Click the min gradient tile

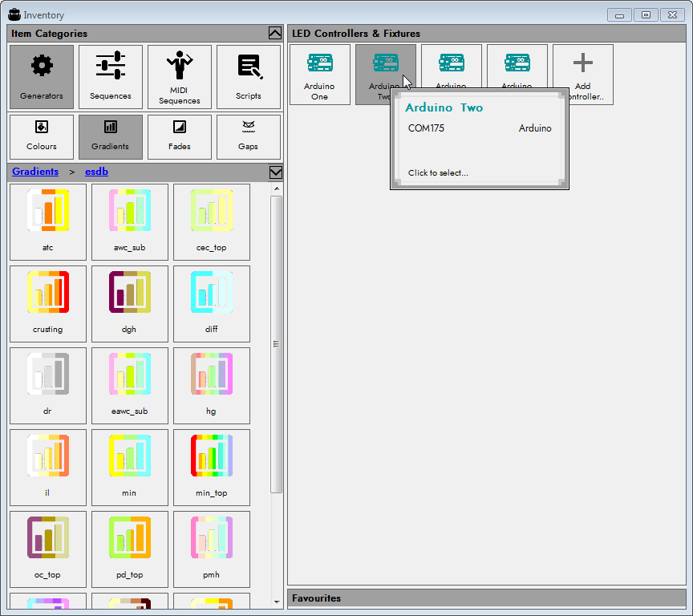point(129,467)
